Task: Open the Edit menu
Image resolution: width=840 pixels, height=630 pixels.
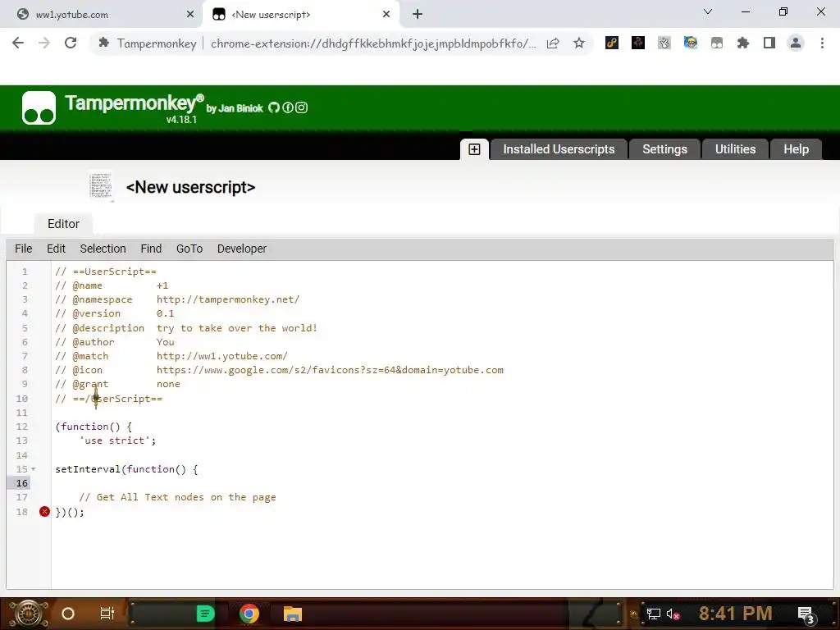Action: 57,249
